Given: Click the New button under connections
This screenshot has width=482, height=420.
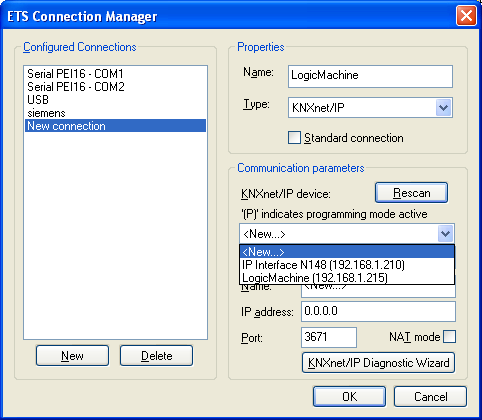Looking at the screenshot, I should point(72,356).
